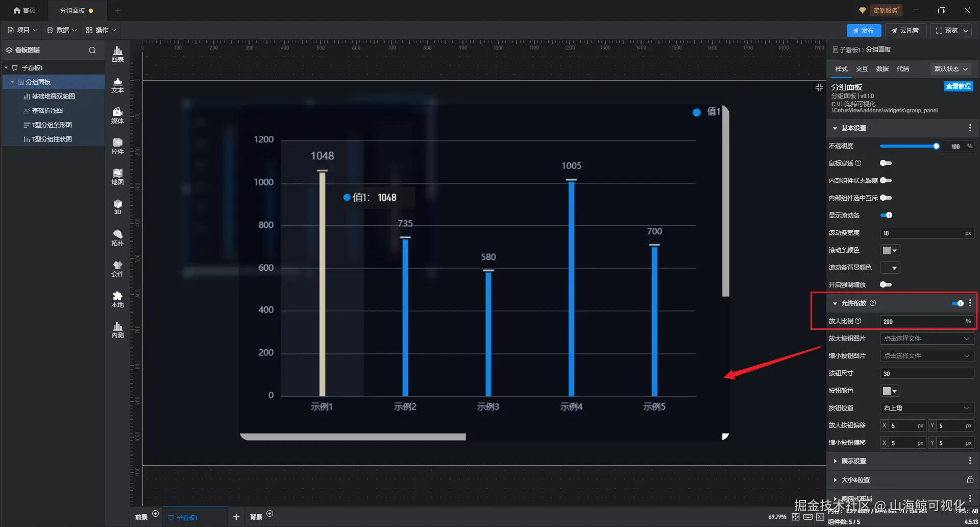The width and height of the screenshot is (980, 527).
Task: Add a new board with plus button
Action: tap(236, 517)
